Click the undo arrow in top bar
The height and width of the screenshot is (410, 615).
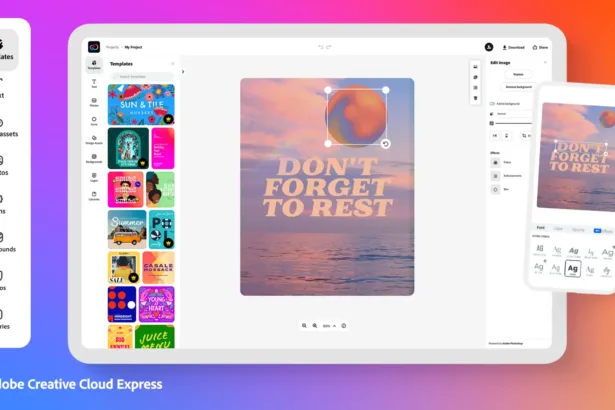coord(320,47)
